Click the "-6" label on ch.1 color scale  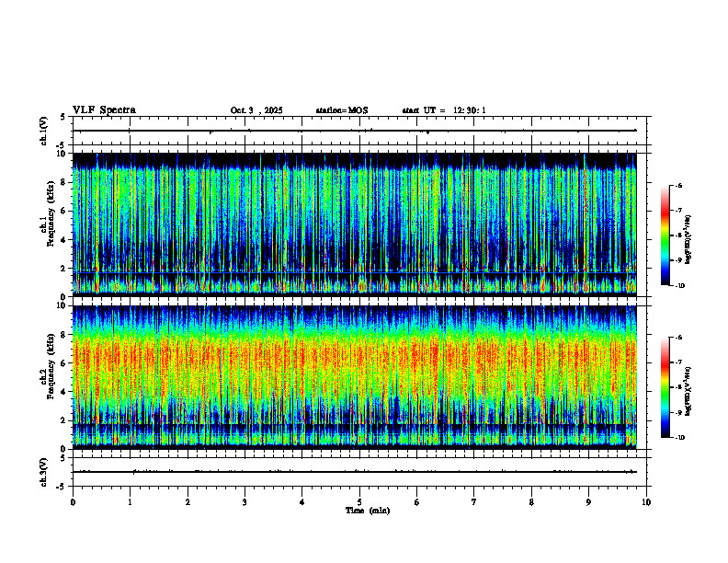point(678,186)
